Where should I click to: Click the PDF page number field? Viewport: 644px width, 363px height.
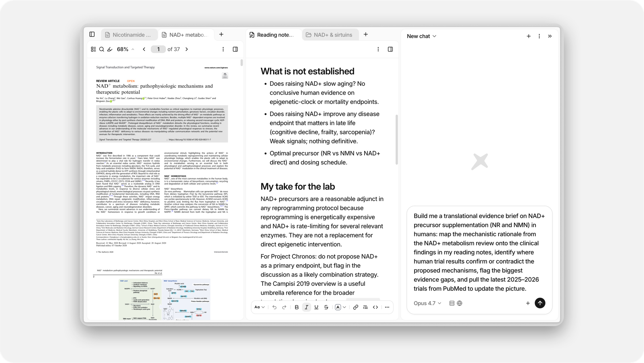point(158,49)
